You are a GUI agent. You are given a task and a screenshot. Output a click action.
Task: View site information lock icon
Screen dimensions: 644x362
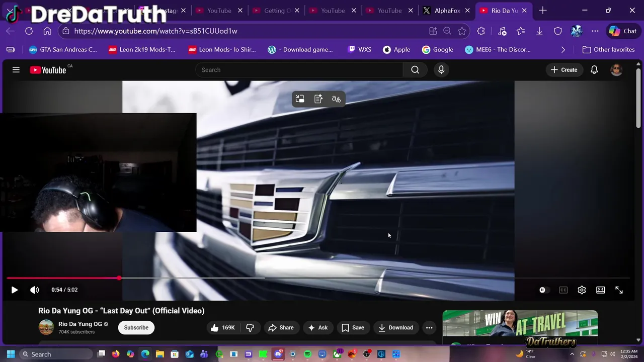click(66, 31)
